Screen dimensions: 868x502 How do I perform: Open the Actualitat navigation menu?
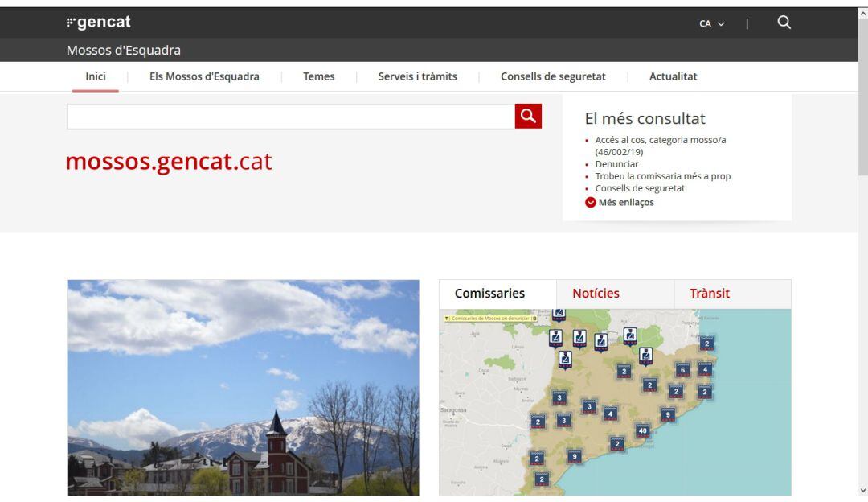tap(673, 76)
